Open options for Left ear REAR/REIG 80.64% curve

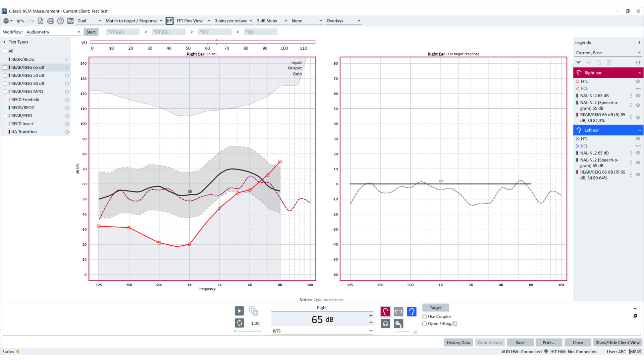pos(631,175)
